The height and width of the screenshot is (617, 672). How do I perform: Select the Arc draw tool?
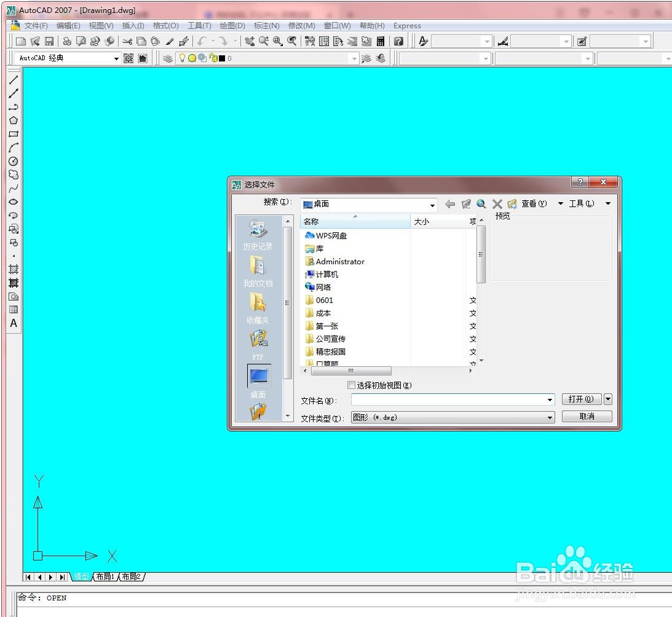pyautogui.click(x=14, y=148)
